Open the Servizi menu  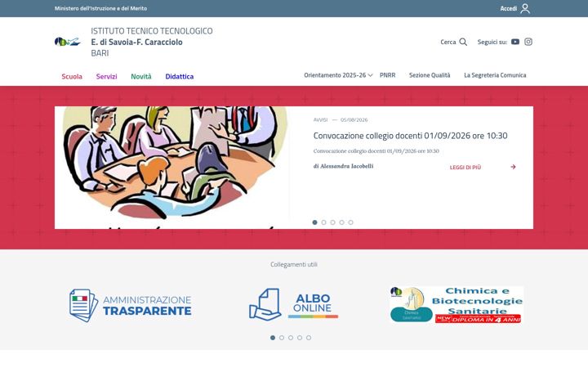tap(106, 76)
